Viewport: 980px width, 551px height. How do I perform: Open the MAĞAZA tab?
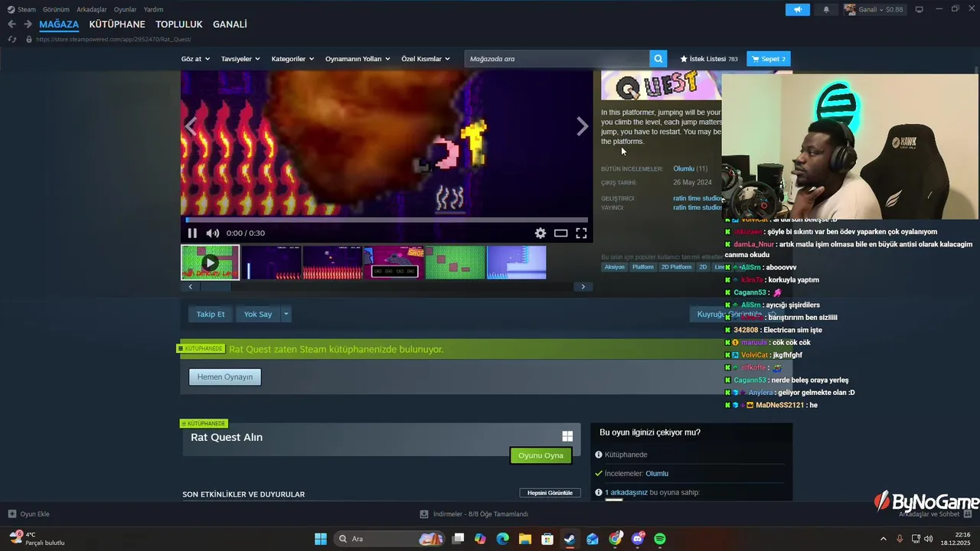(59, 24)
